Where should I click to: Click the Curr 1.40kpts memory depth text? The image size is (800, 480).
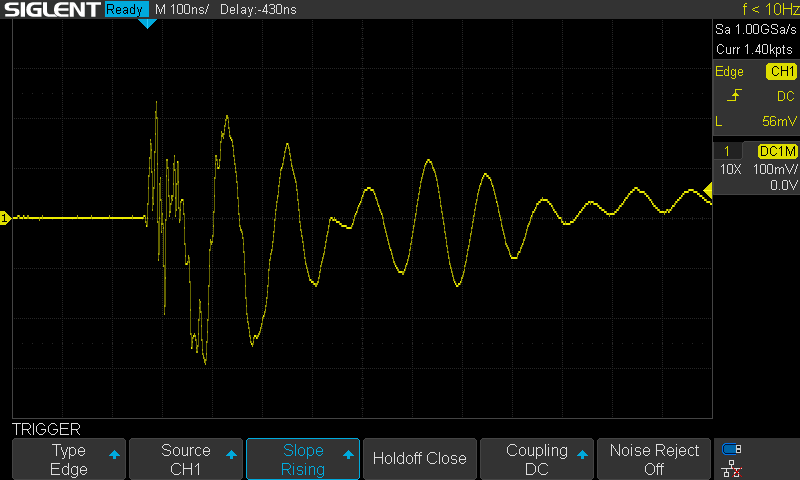[x=754, y=49]
